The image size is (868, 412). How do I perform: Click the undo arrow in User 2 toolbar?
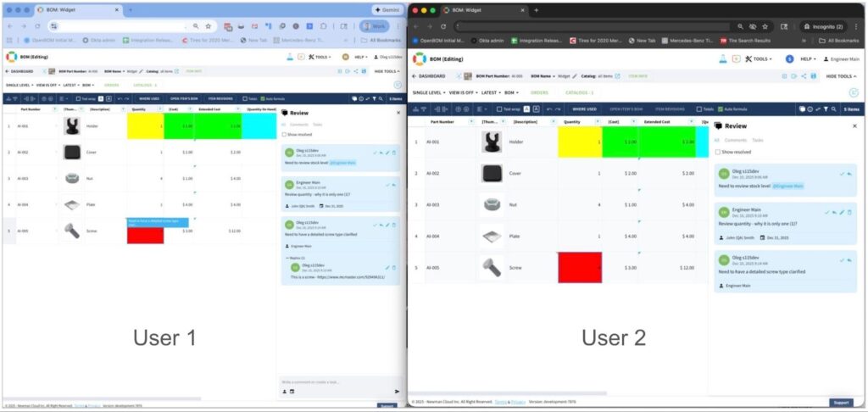550,109
